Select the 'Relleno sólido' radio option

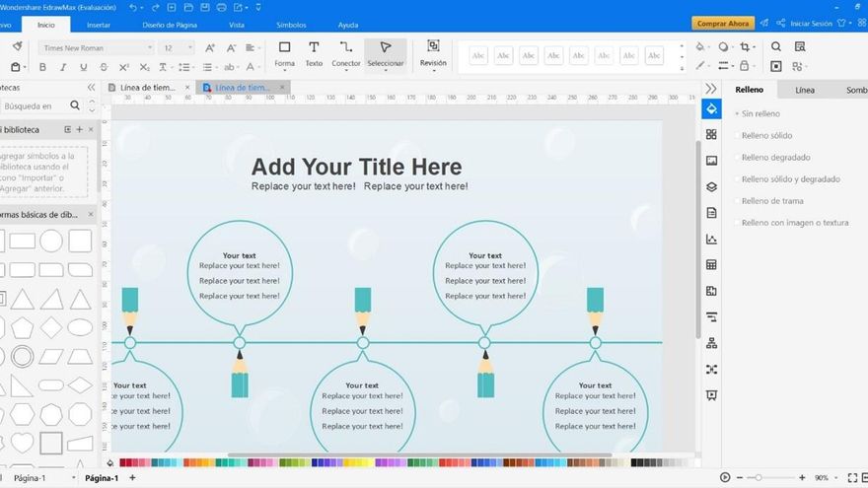766,136
